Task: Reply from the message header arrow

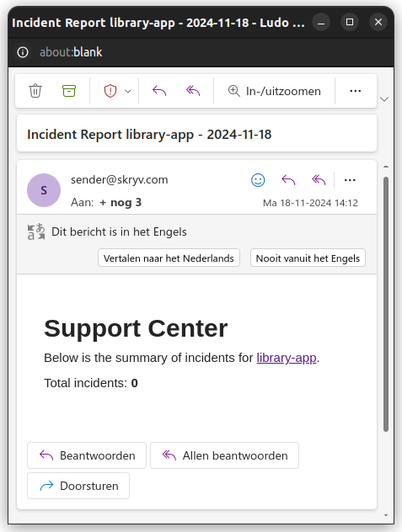Action: tap(288, 180)
